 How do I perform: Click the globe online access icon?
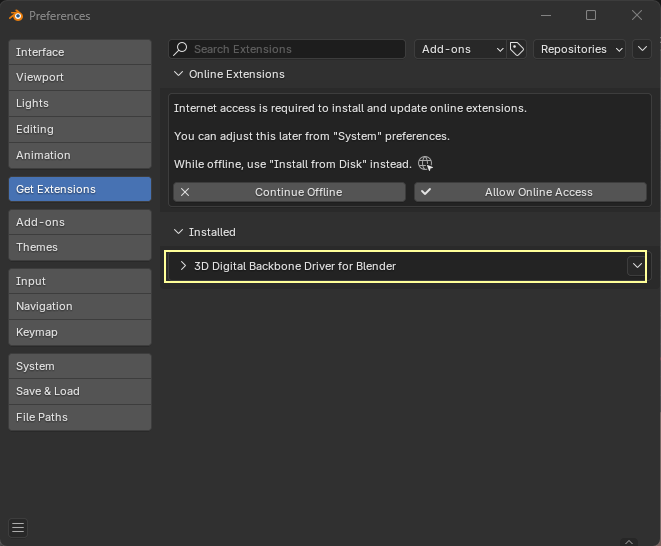pyautogui.click(x=425, y=164)
